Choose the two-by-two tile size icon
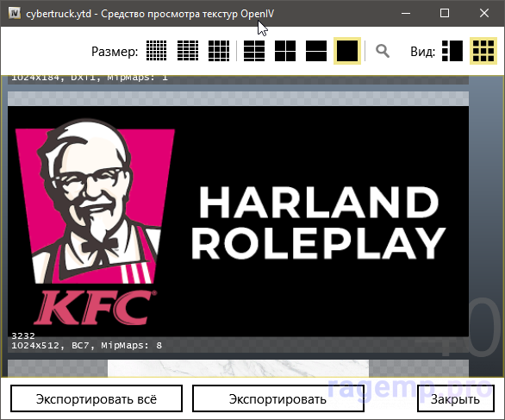 point(285,51)
